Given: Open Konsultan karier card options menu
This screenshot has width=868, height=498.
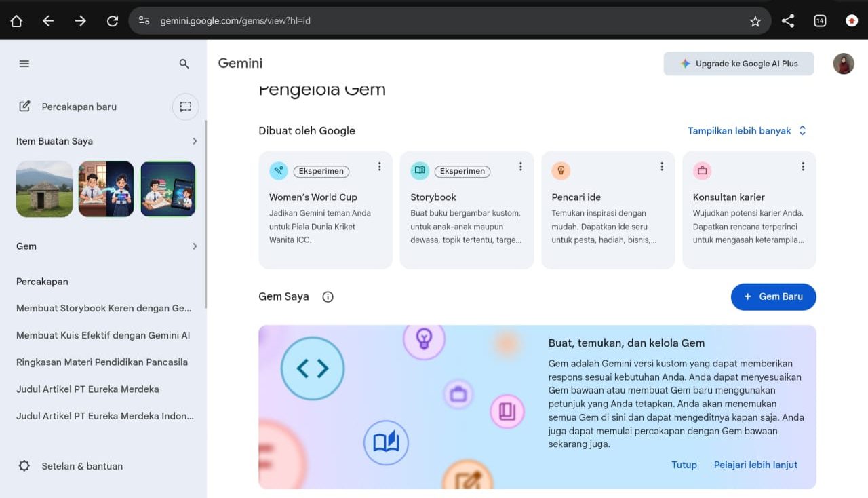Looking at the screenshot, I should pyautogui.click(x=802, y=166).
